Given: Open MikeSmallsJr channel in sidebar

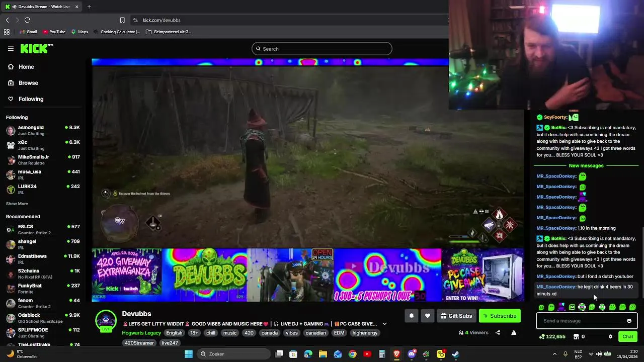Looking at the screenshot, I should (43, 159).
